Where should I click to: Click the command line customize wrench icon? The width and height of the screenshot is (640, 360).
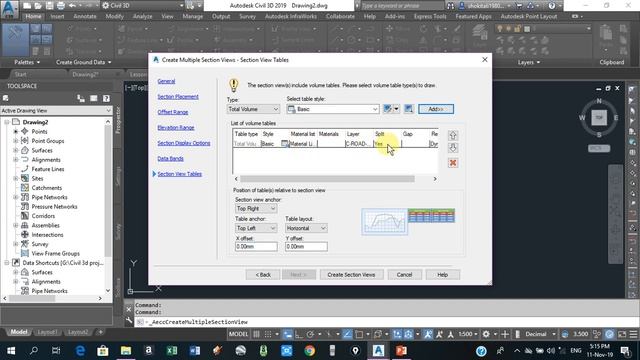coord(129,321)
